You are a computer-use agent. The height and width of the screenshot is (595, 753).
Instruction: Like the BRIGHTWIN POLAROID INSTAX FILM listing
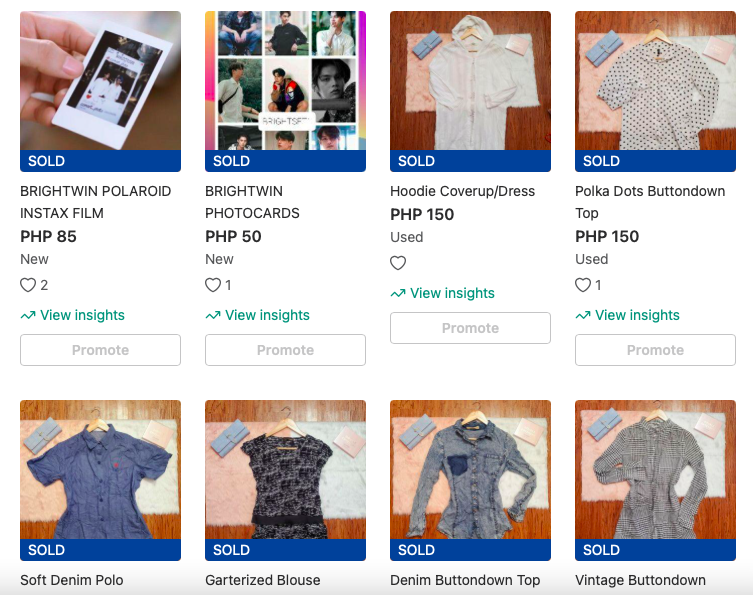[x=28, y=285]
